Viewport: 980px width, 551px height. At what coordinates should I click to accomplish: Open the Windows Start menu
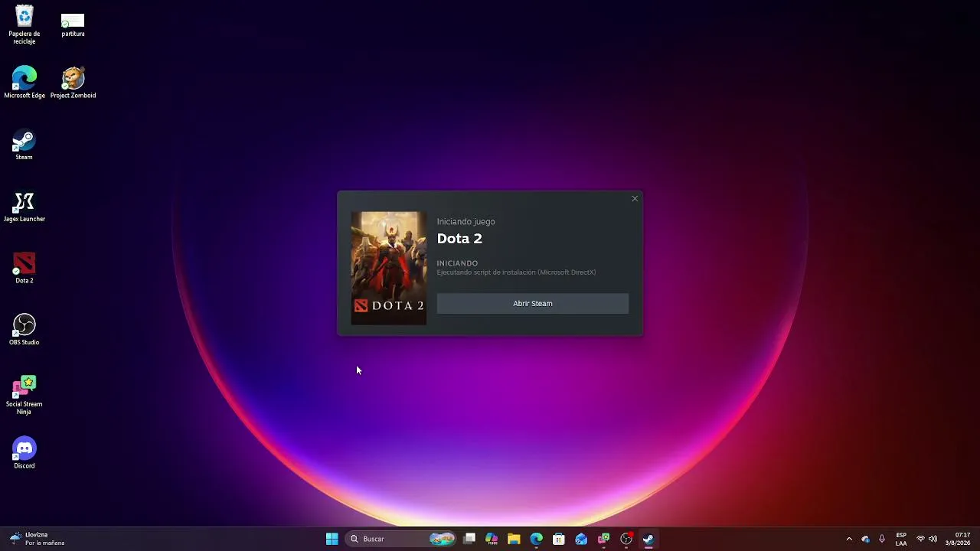click(x=332, y=539)
